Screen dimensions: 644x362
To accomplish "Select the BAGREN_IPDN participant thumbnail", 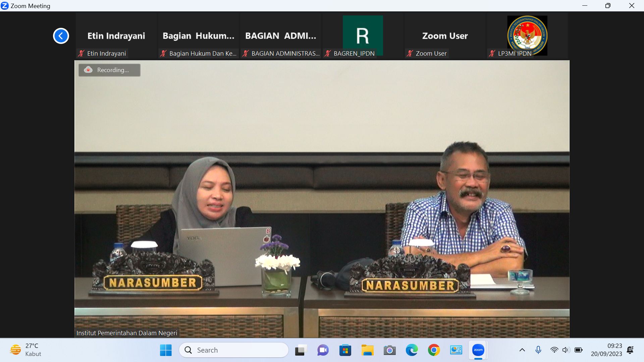I will click(x=363, y=36).
